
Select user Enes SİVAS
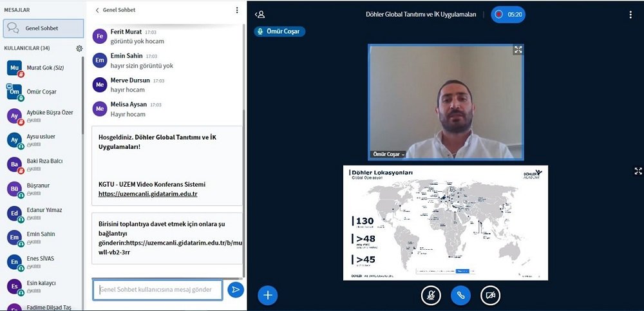coord(43,262)
